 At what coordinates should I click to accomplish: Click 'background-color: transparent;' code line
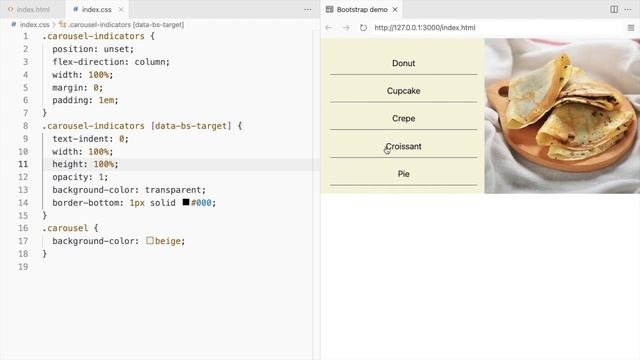129,190
